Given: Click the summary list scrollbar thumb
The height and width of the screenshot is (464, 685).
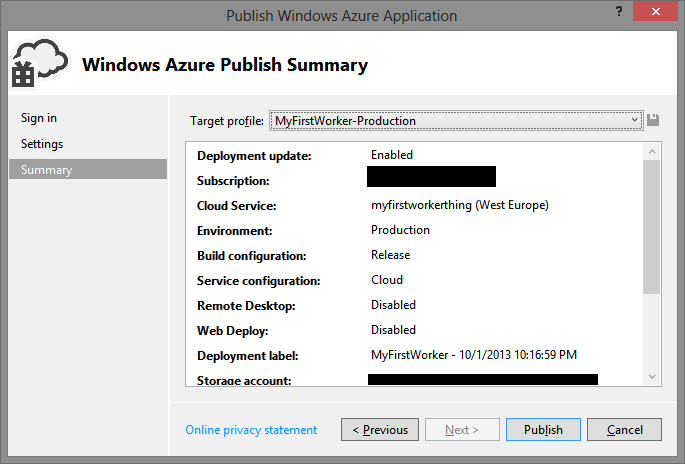Looking at the screenshot, I should point(652,227).
